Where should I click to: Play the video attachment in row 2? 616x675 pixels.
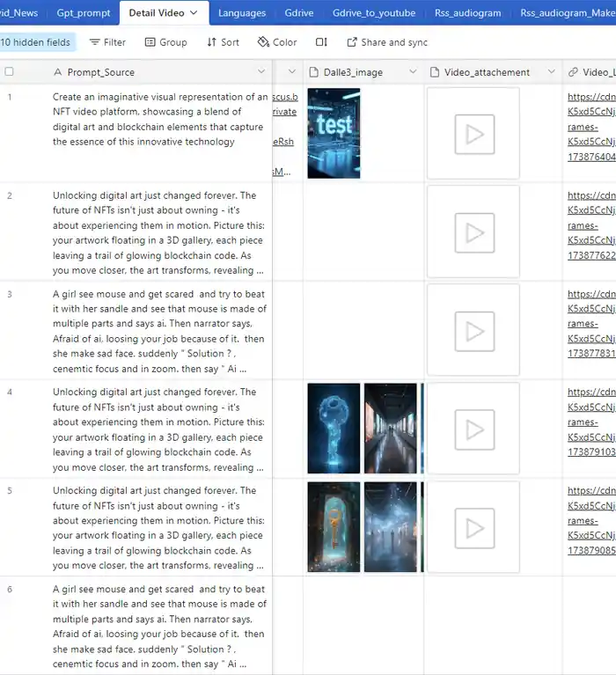pos(474,232)
